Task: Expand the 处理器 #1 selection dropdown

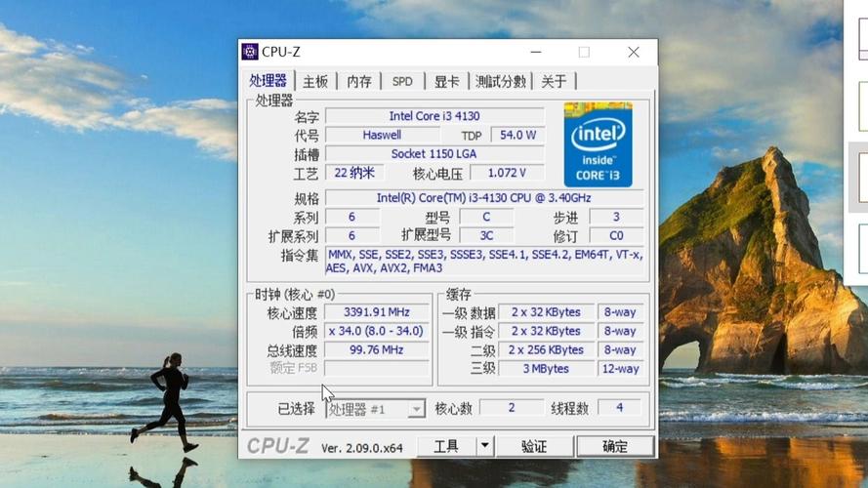Action: (x=416, y=409)
